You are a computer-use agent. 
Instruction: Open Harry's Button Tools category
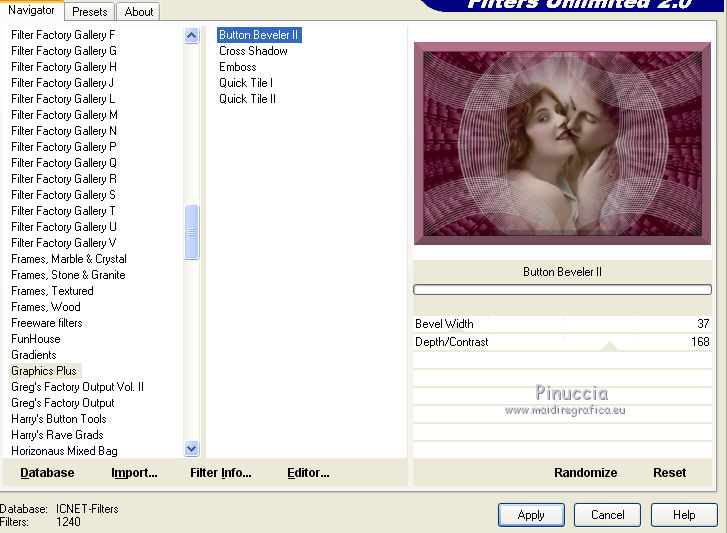click(59, 419)
